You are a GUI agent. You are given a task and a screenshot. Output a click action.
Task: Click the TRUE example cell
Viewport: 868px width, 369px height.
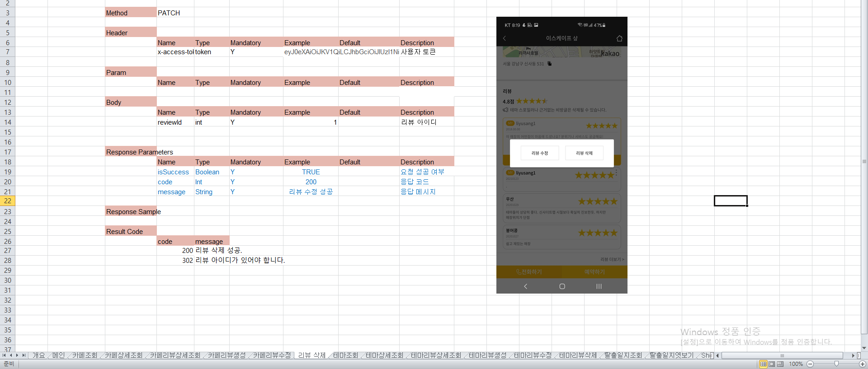311,172
